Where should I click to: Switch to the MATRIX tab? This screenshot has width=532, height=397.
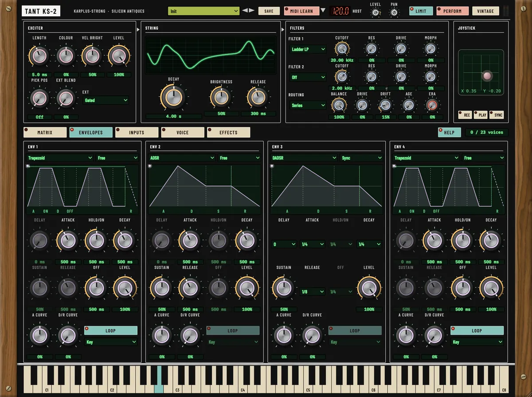45,132
